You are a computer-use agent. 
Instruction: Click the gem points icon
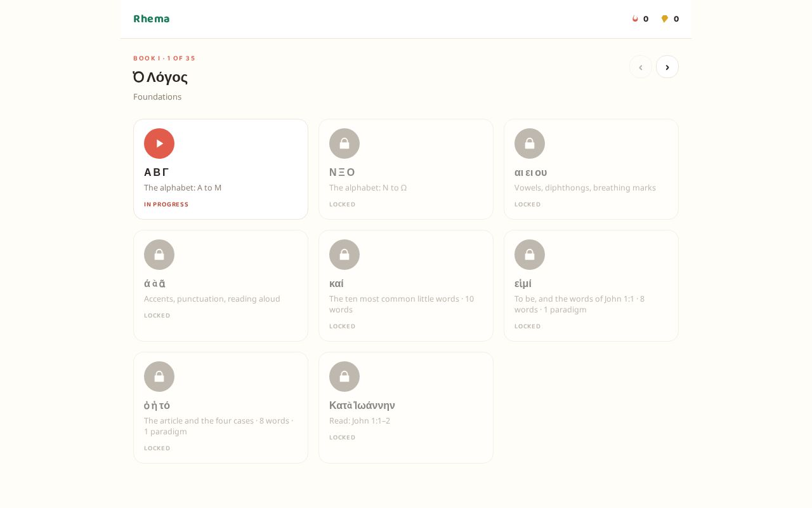665,19
